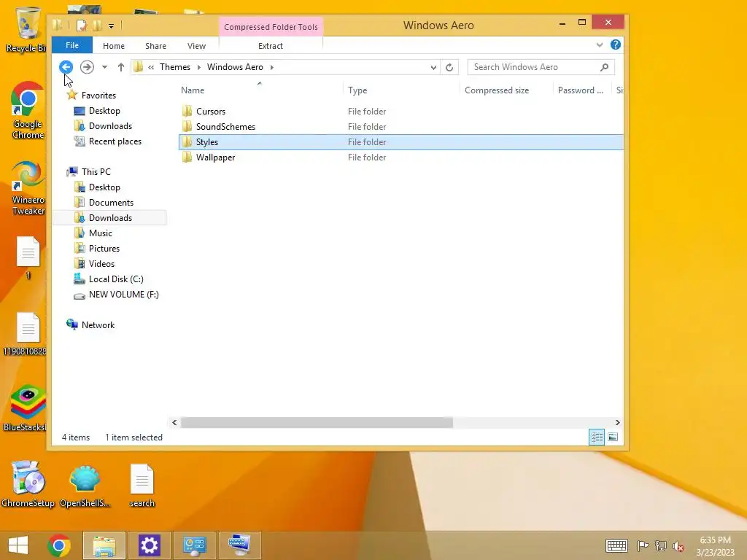Screen dimensions: 747x560
Task: Open Videos in navigation pane
Action: click(101, 263)
